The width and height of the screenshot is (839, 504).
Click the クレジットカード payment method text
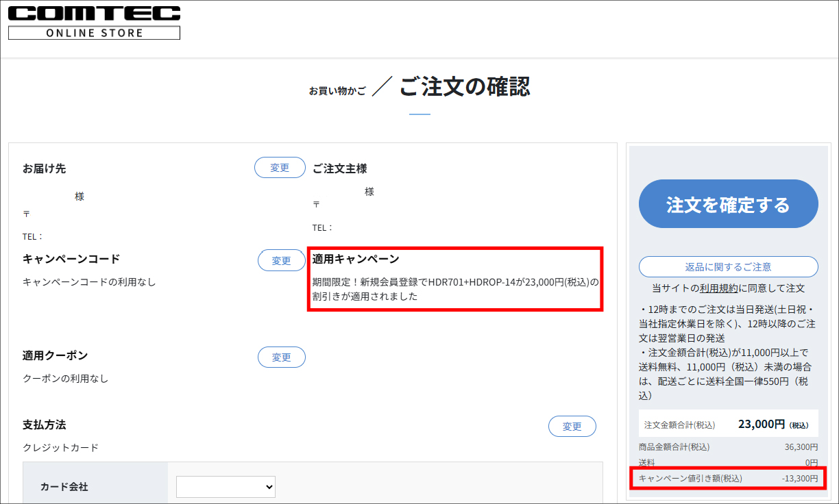click(x=60, y=447)
